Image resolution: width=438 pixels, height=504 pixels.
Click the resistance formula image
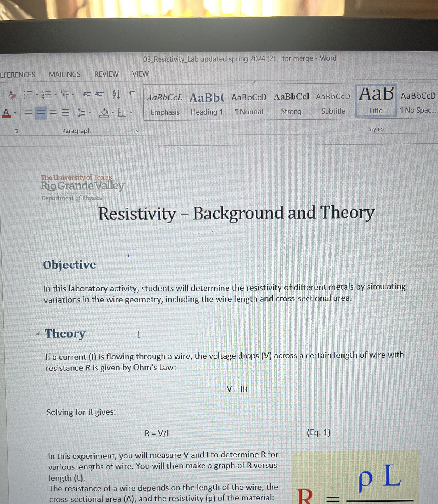(x=356, y=477)
